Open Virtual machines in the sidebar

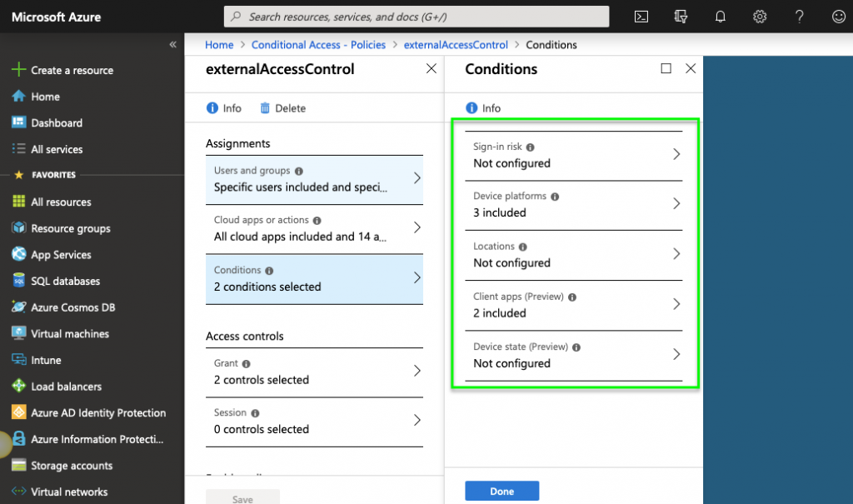coord(70,334)
